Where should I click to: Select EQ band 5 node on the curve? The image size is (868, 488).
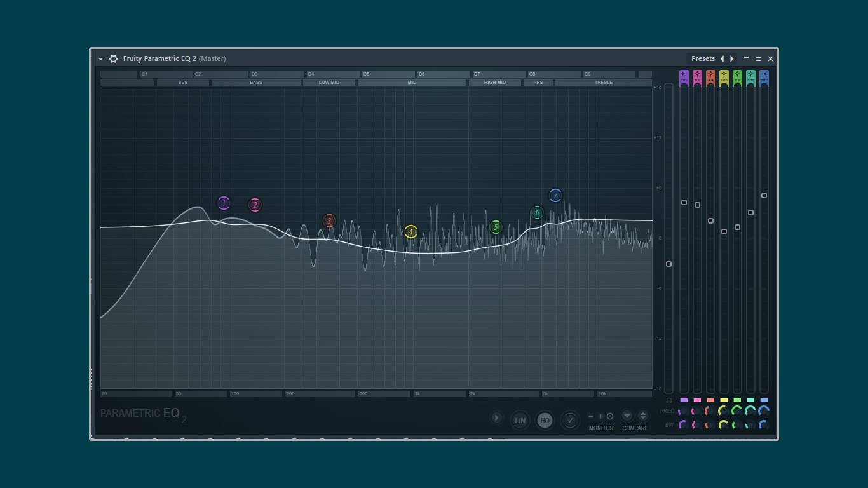tap(496, 227)
